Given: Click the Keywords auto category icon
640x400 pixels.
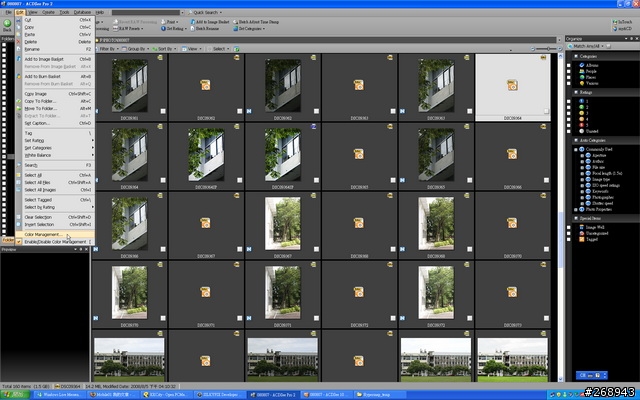Looking at the screenshot, I should click(588, 191).
